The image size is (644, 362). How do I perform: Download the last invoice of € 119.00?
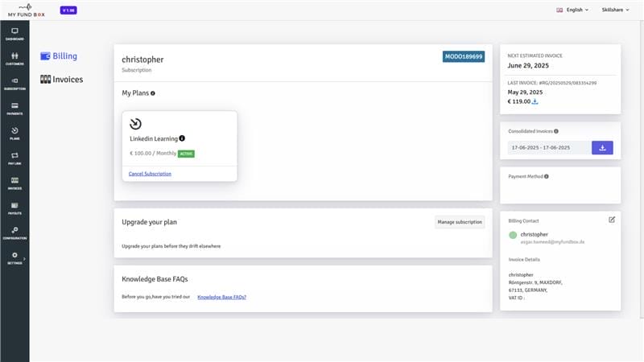point(535,101)
